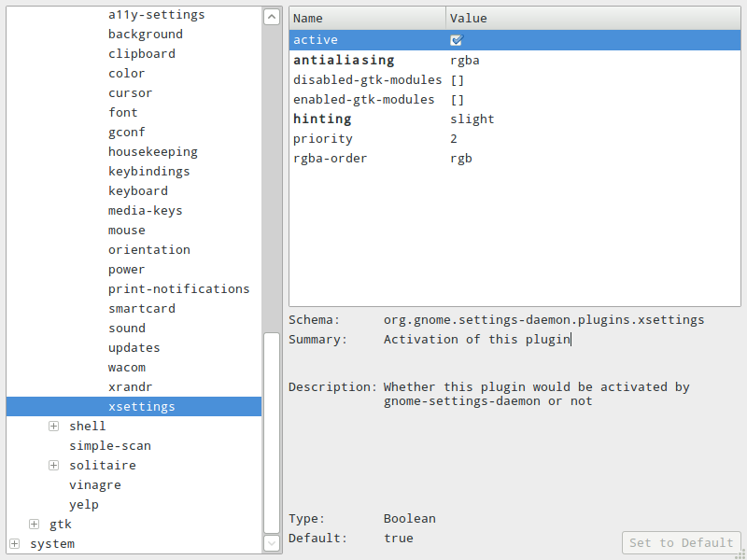Grab the window resize grip
Screen dimensions: 747x560
[x=742, y=555]
